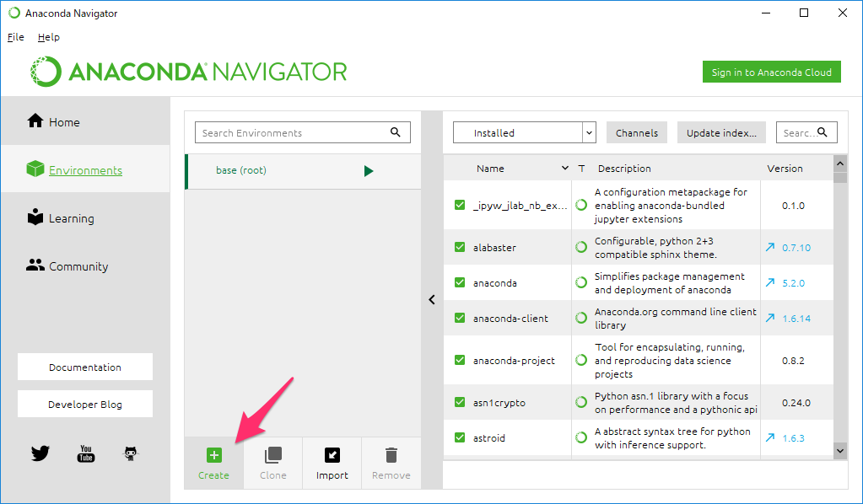Click the Remove environment trash icon
Viewport: 863px width, 504px height.
(391, 455)
